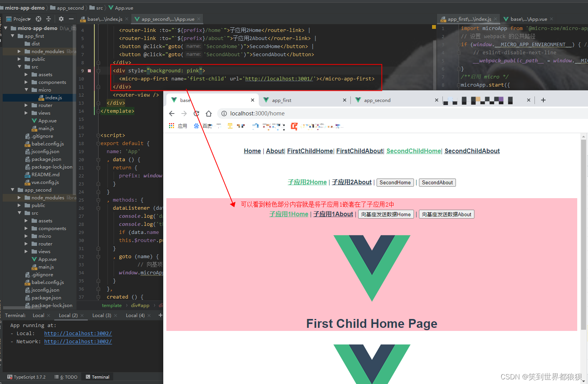Collapse the micro-app-demo root folder
588x384 pixels.
click(x=5, y=28)
